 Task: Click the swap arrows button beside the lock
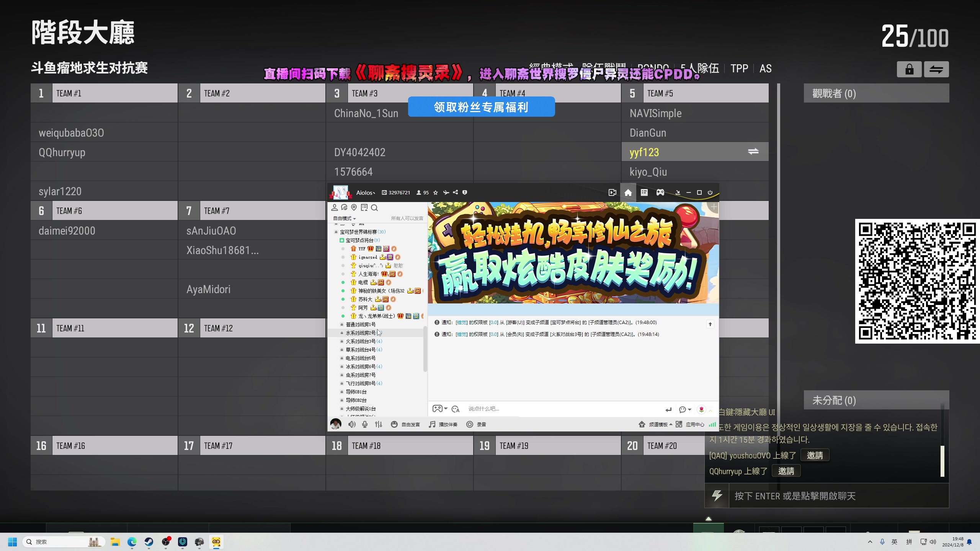click(936, 69)
